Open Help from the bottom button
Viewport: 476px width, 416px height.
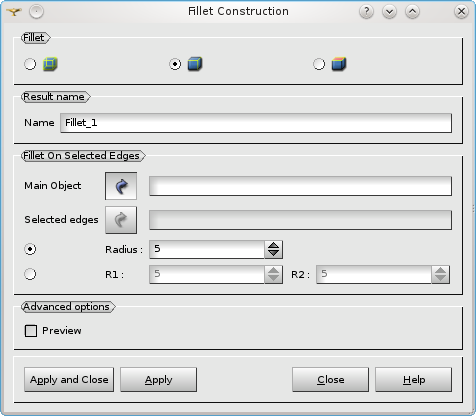(414, 380)
